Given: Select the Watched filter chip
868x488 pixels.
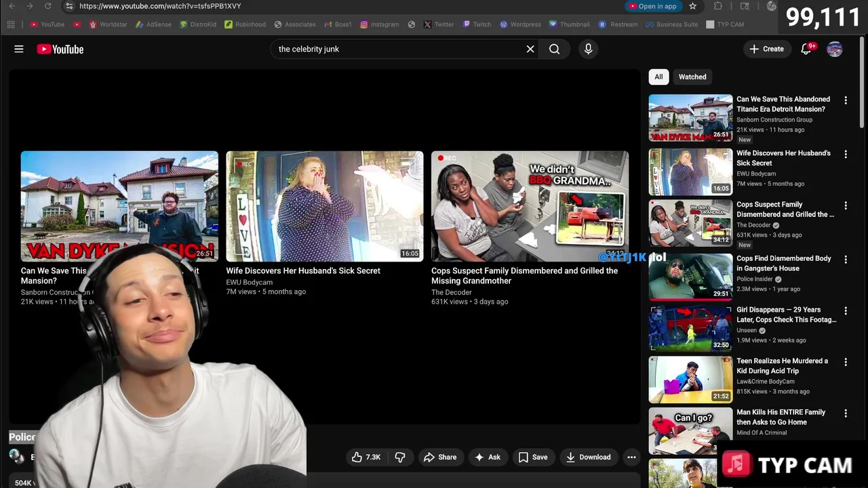Looking at the screenshot, I should pyautogui.click(x=692, y=77).
